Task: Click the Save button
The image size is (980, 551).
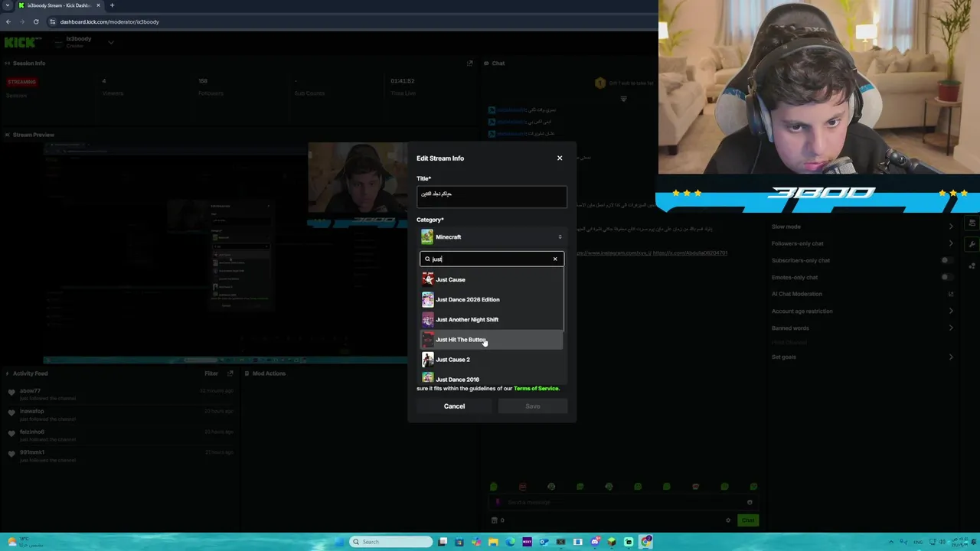Action: (532, 406)
